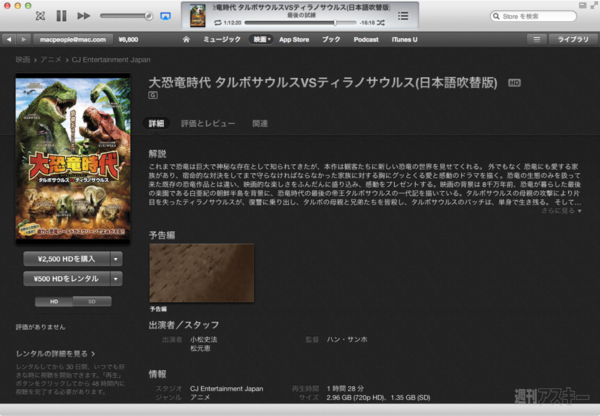Go back with left arrow button

point(9,39)
